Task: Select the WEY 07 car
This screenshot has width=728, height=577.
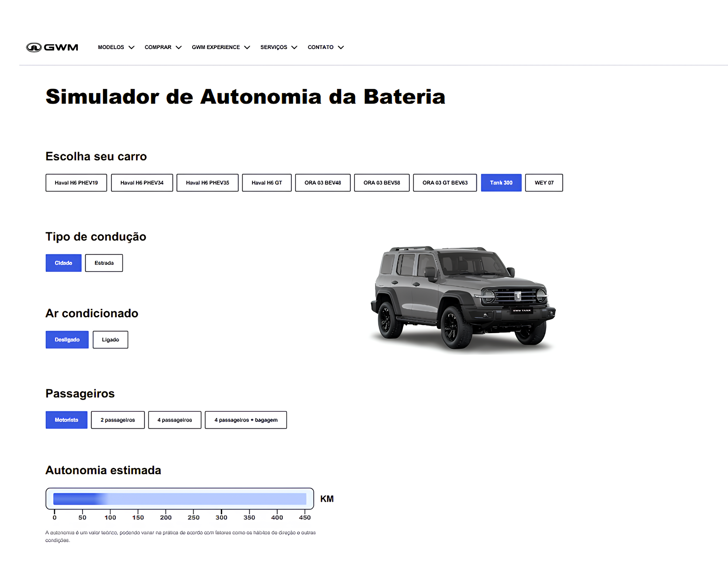Action: 544,183
